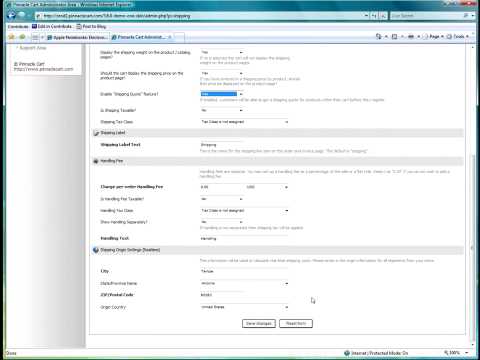Open the Enable Shipping Quote dropdown
The width and height of the screenshot is (480, 360).
pyautogui.click(x=222, y=94)
